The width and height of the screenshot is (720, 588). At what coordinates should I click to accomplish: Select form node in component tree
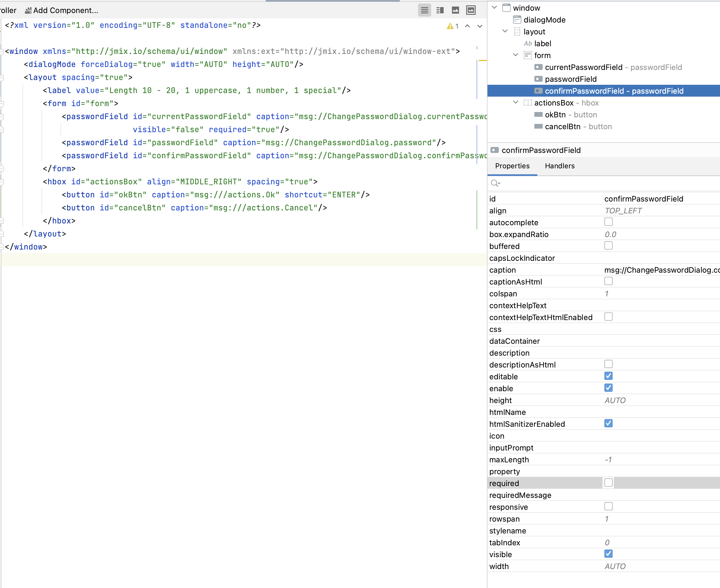[542, 55]
